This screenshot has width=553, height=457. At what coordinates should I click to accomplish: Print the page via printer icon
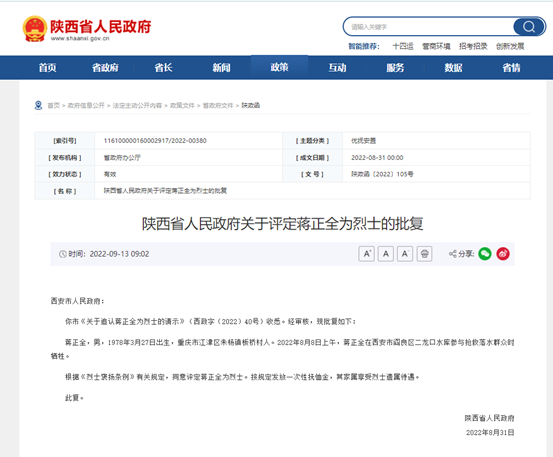(424, 254)
